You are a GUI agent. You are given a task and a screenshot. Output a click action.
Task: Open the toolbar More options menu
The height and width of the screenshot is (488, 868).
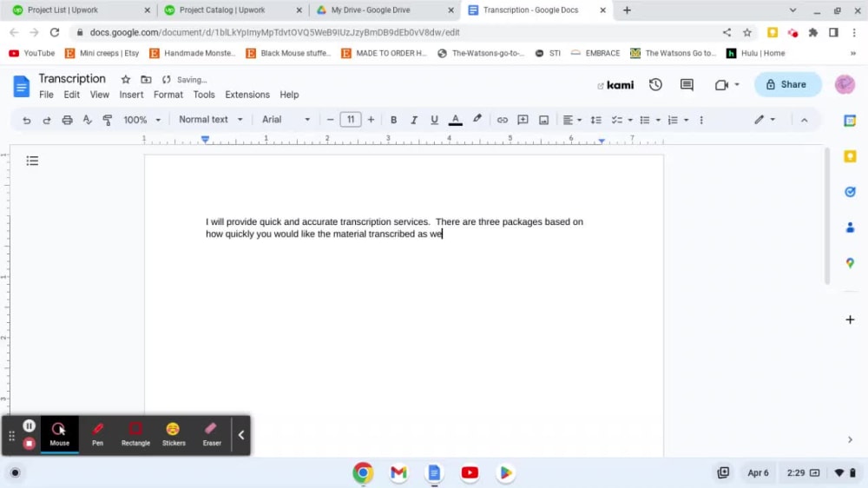click(701, 120)
